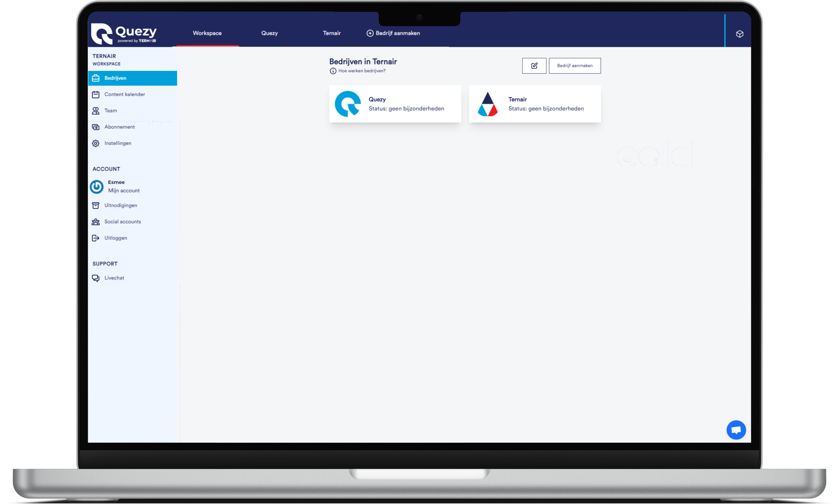
Task: Click Bedrijf aanmaken button
Action: click(x=573, y=65)
